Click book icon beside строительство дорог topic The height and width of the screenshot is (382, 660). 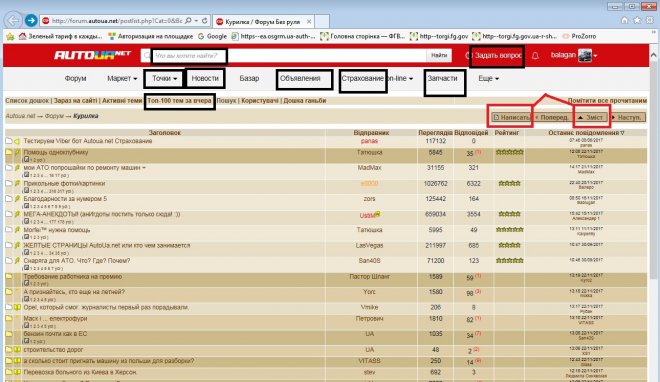(x=17, y=350)
